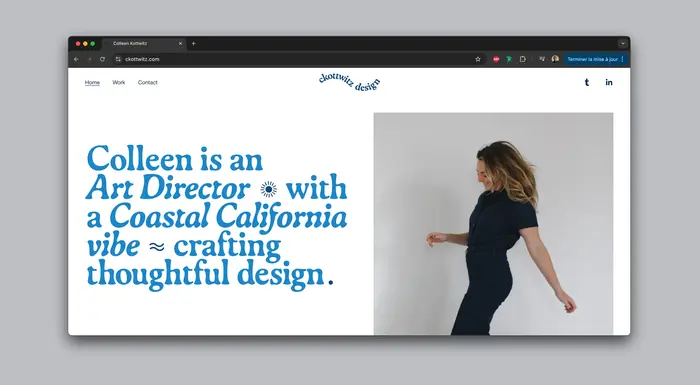
Task: Open site information icon beside ckottwitz.com
Action: pos(118,59)
